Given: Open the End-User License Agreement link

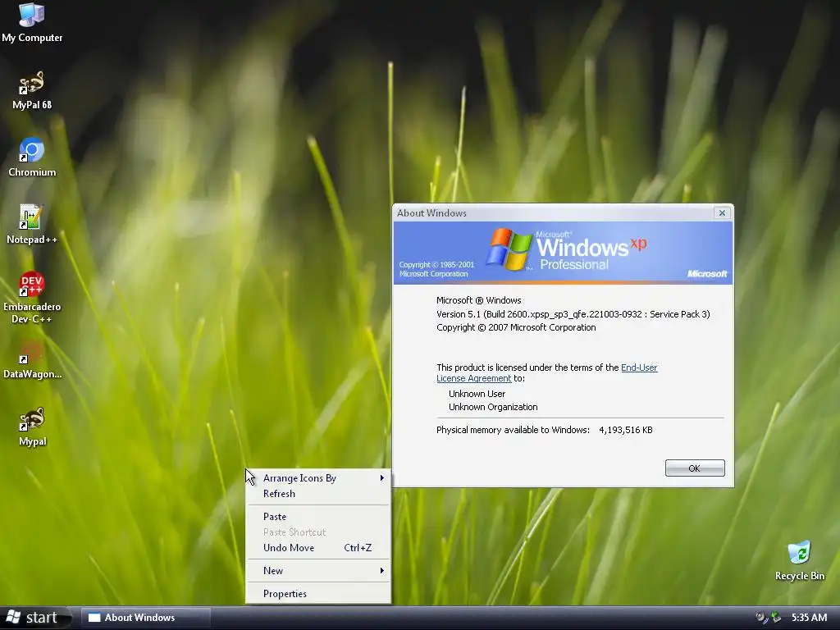Looking at the screenshot, I should pos(547,373).
